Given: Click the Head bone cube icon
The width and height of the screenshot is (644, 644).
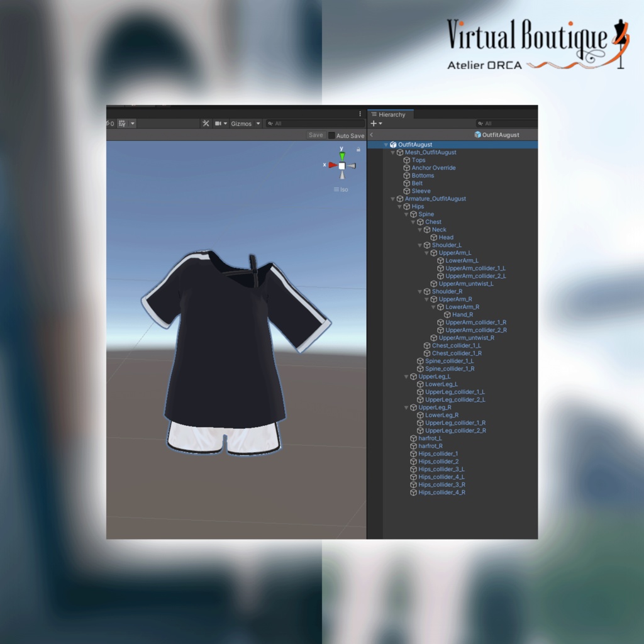Looking at the screenshot, I should 433,237.
